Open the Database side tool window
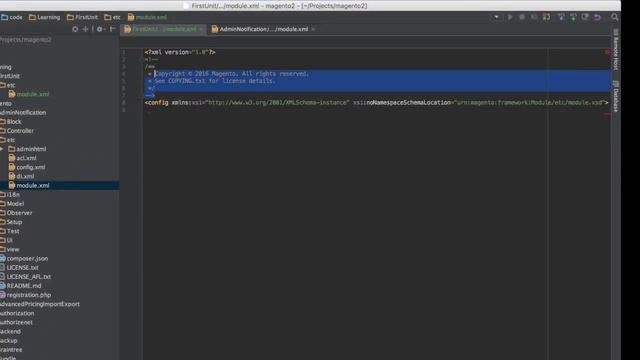640x360 pixels. click(616, 96)
